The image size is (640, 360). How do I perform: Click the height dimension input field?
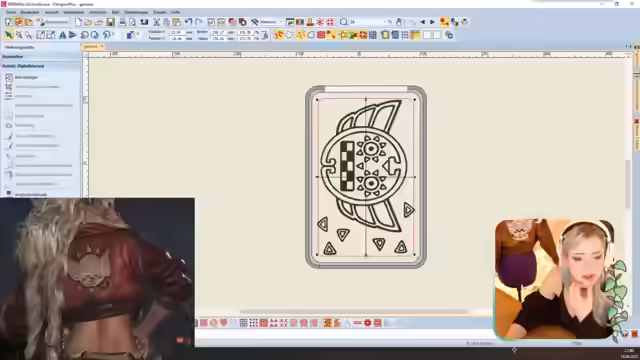(218, 38)
